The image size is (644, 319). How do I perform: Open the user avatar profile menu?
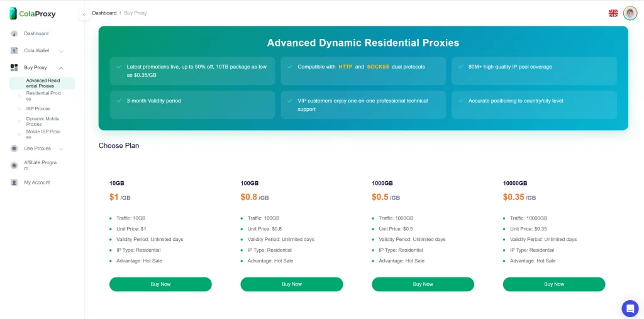[x=630, y=13]
